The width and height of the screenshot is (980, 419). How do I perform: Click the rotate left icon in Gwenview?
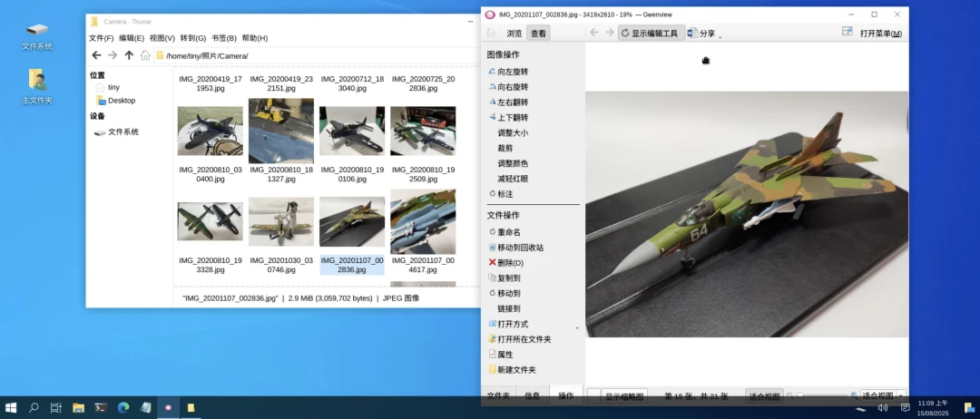[x=493, y=72]
